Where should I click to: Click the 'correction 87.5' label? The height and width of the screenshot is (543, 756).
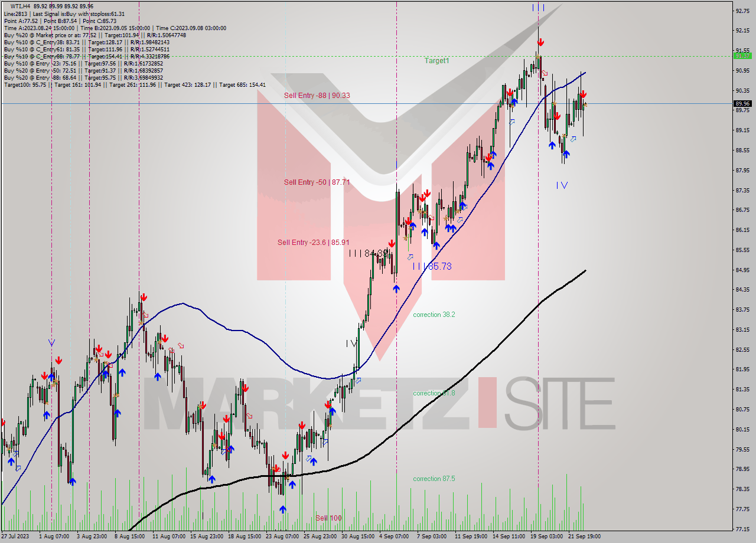tap(434, 479)
